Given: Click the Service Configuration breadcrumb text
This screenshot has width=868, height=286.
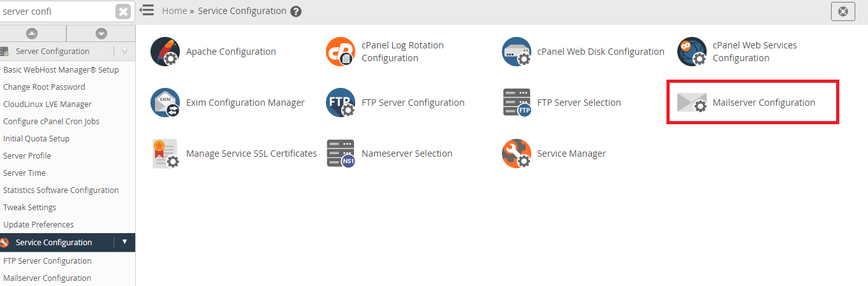Looking at the screenshot, I should coord(242,11).
